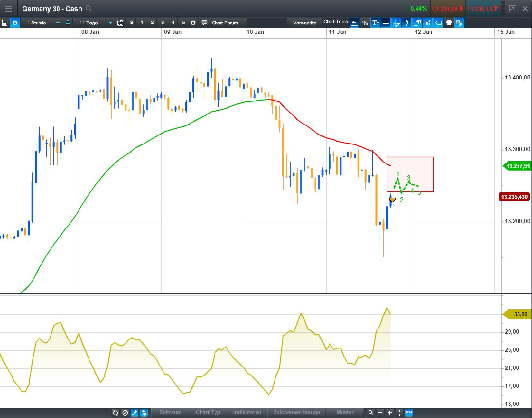Click the Verwandte button
Screen dimensions: 532x418
(304, 23)
